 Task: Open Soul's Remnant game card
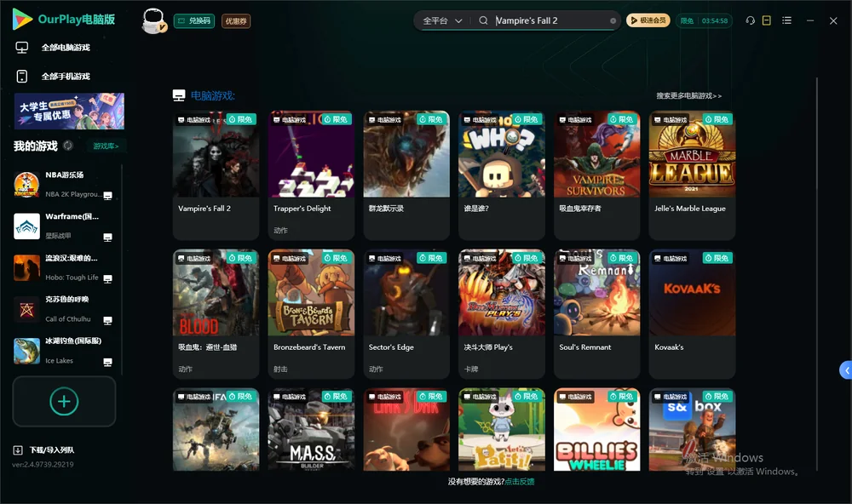596,314
